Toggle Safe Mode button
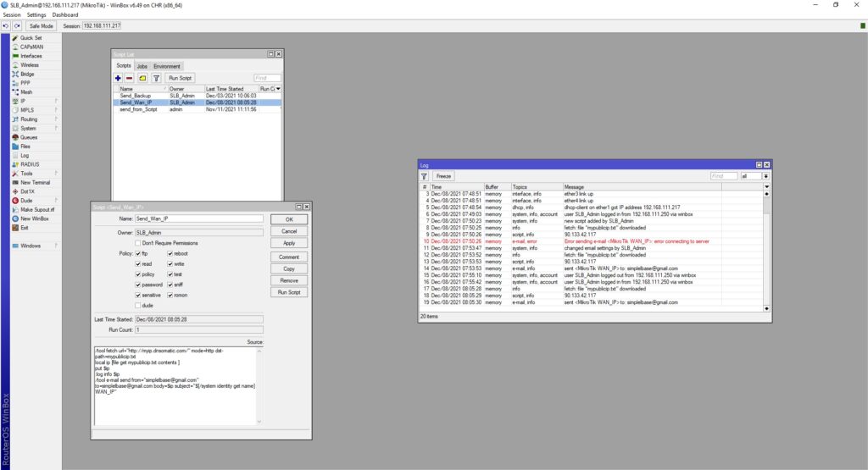The height and width of the screenshot is (470, 868). pos(41,26)
